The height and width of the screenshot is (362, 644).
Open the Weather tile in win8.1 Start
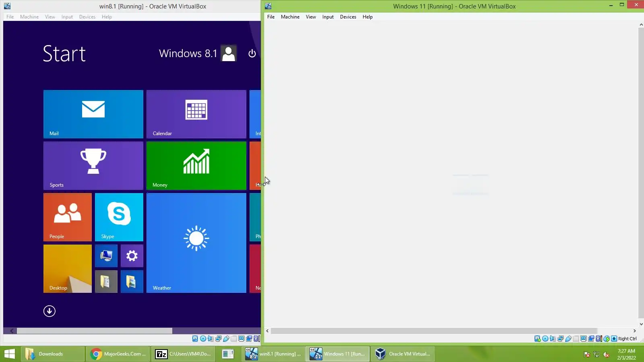(x=196, y=243)
